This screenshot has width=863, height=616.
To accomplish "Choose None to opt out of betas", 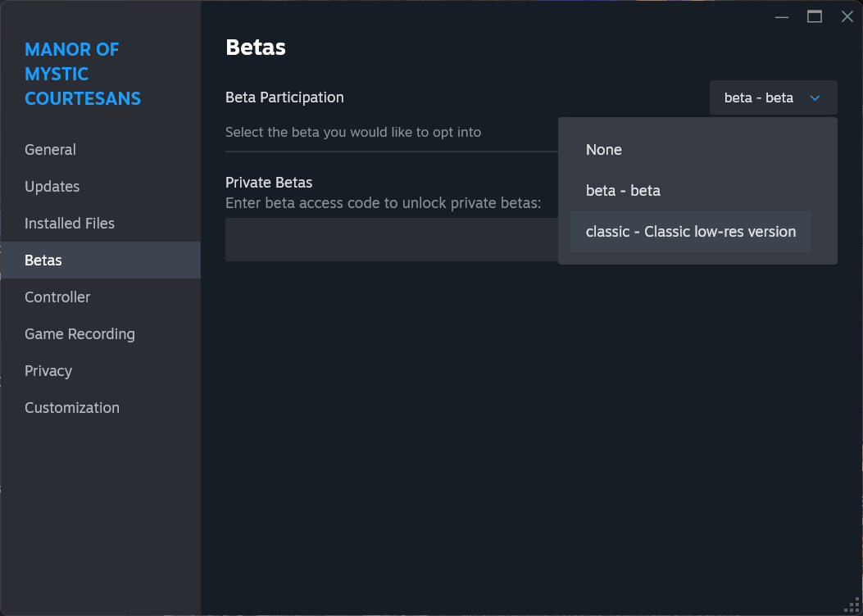I will pos(604,150).
